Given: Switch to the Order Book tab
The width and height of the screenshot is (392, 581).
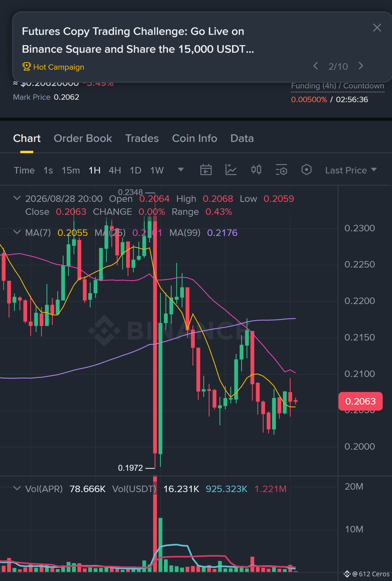Looking at the screenshot, I should click(83, 138).
